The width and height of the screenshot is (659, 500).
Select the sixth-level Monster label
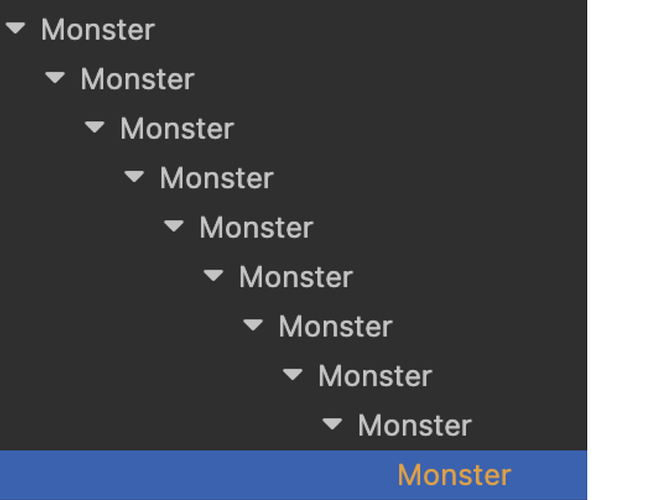(x=295, y=277)
